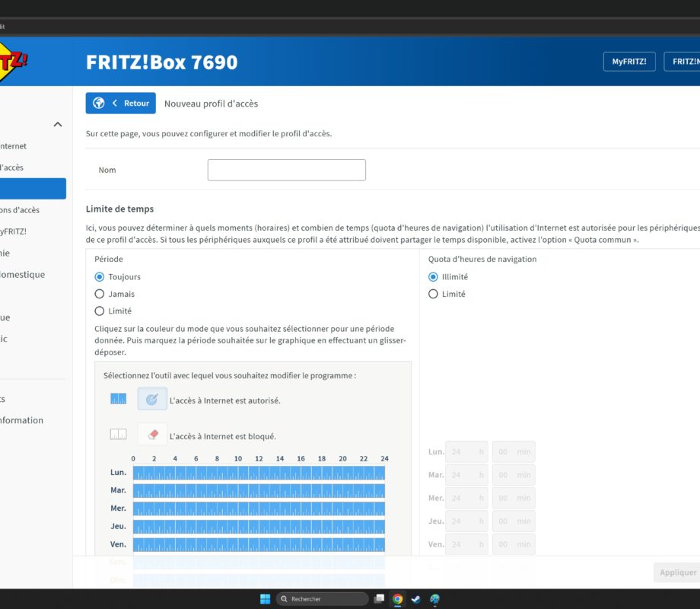Click the Mar. quota hours field
700x609 pixels.
click(467, 475)
